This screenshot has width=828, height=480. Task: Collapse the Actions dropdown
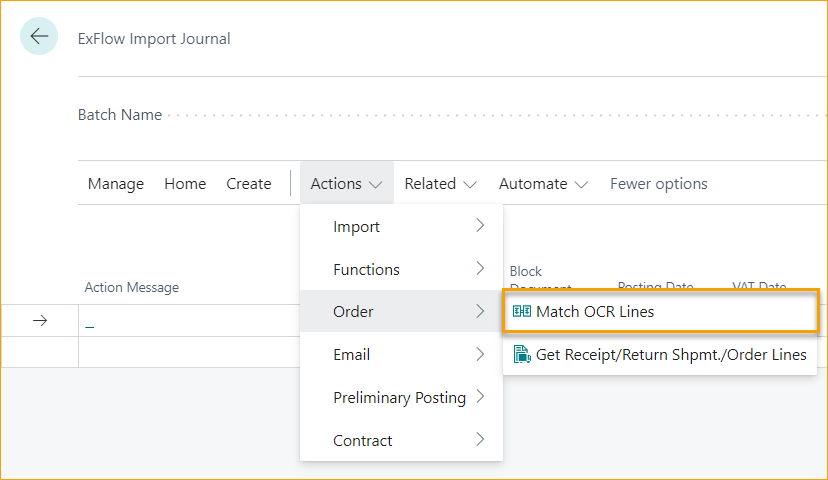pyautogui.click(x=346, y=184)
